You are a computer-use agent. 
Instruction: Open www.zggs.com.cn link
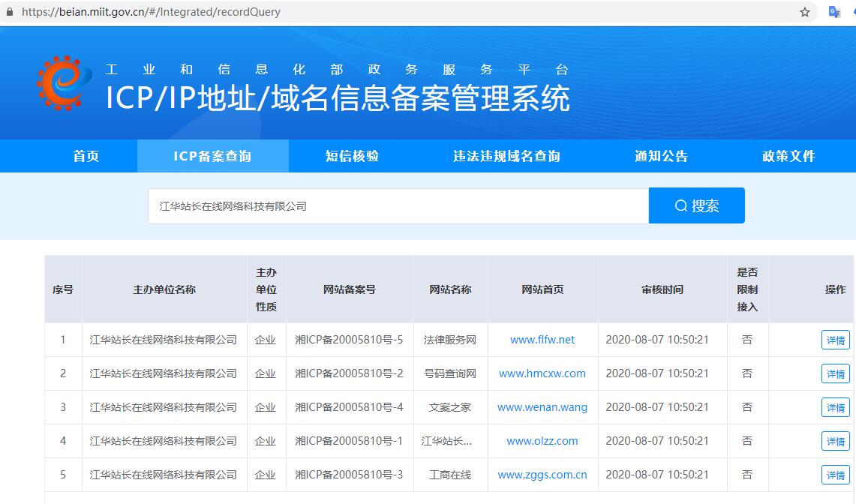coord(542,475)
